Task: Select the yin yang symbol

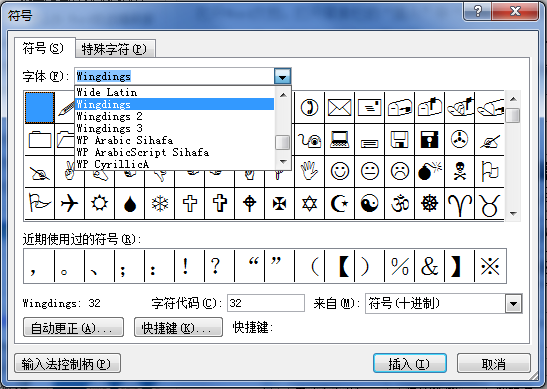Action: (x=369, y=203)
